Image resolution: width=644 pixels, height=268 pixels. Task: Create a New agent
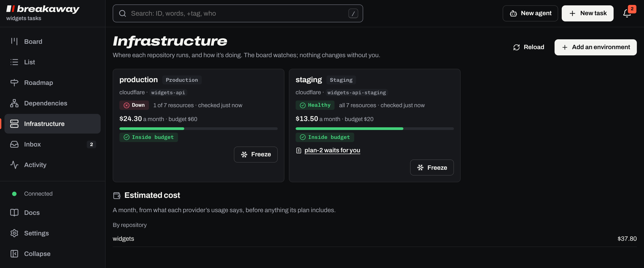click(x=530, y=13)
